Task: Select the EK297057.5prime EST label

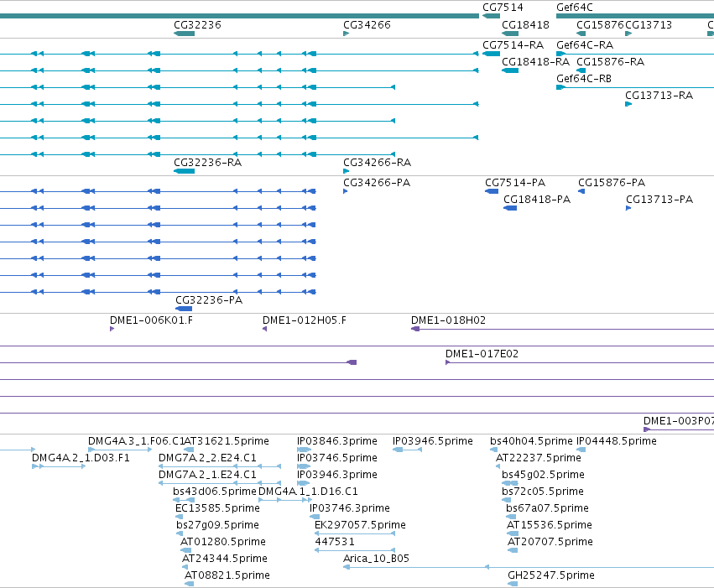Action: [x=360, y=525]
